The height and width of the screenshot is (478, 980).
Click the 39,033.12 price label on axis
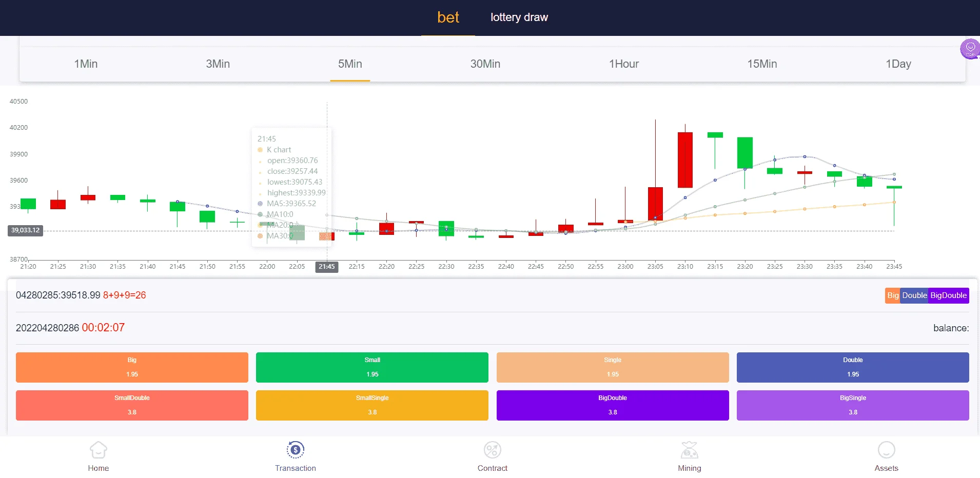[25, 230]
